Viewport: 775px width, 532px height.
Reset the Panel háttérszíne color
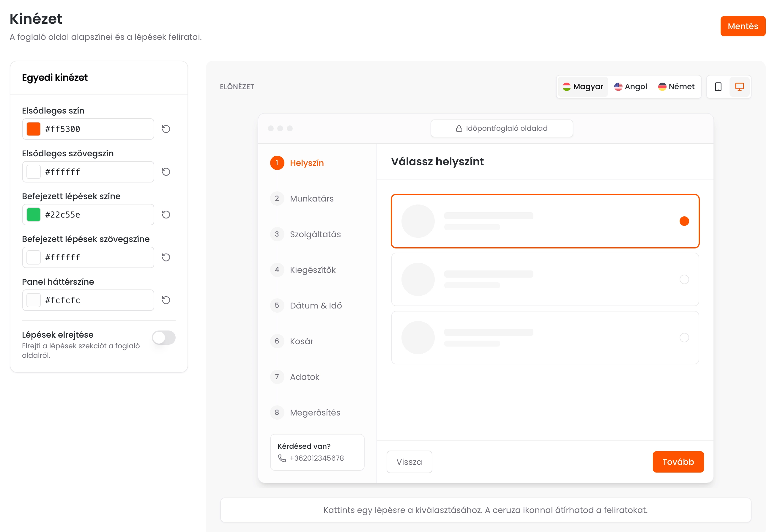(x=166, y=300)
